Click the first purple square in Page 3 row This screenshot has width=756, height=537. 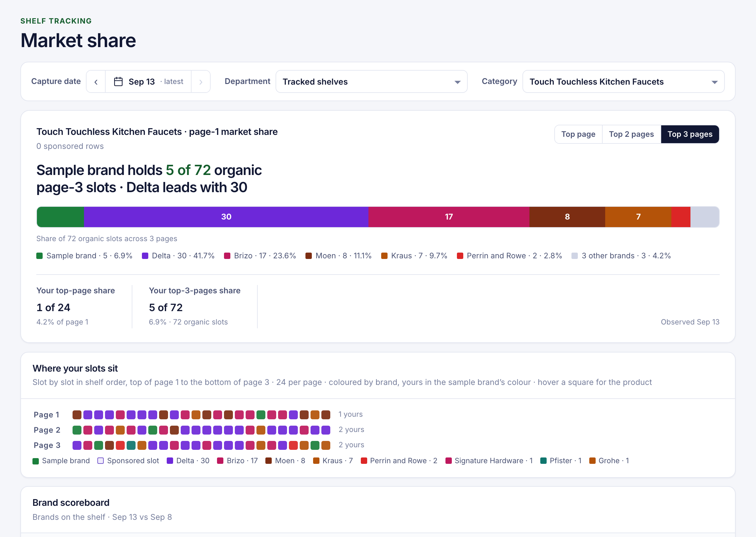tap(77, 445)
